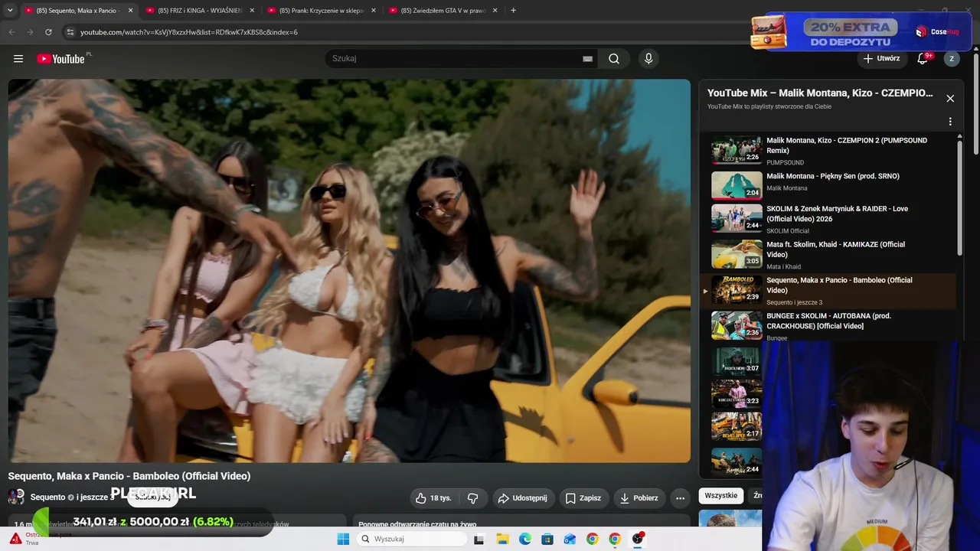Open more actions menu below video
The height and width of the screenshot is (551, 980).
tap(680, 498)
